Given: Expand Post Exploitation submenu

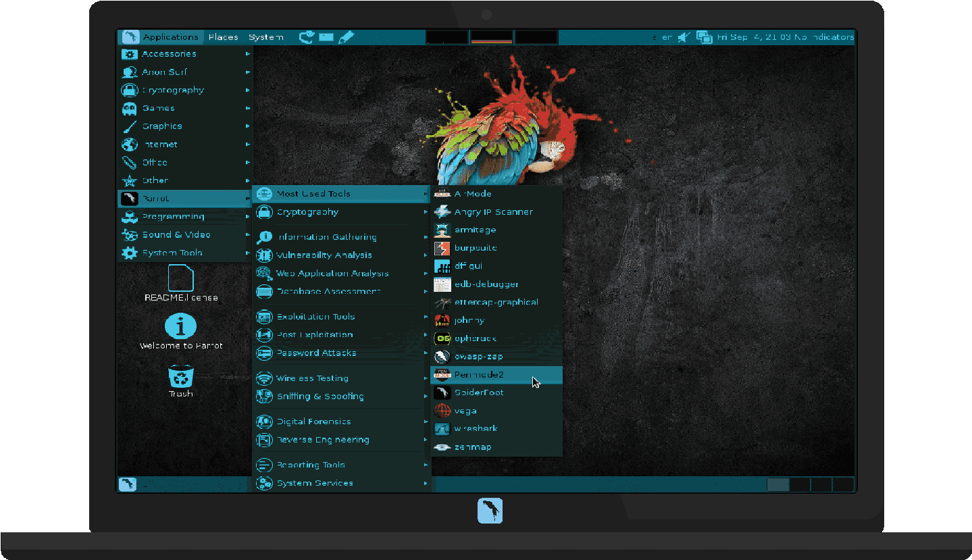Looking at the screenshot, I should (x=342, y=335).
